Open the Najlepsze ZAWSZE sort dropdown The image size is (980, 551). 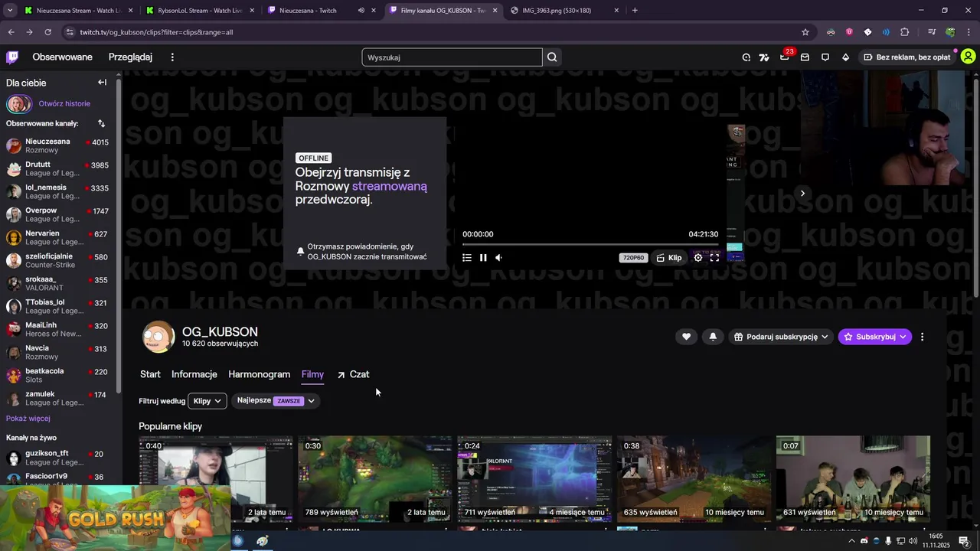pyautogui.click(x=276, y=401)
